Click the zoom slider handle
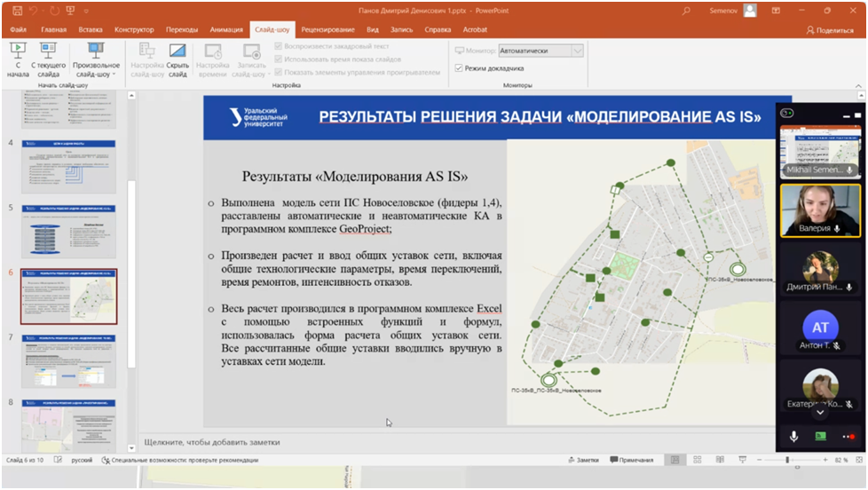The width and height of the screenshot is (868, 490). coord(787,460)
